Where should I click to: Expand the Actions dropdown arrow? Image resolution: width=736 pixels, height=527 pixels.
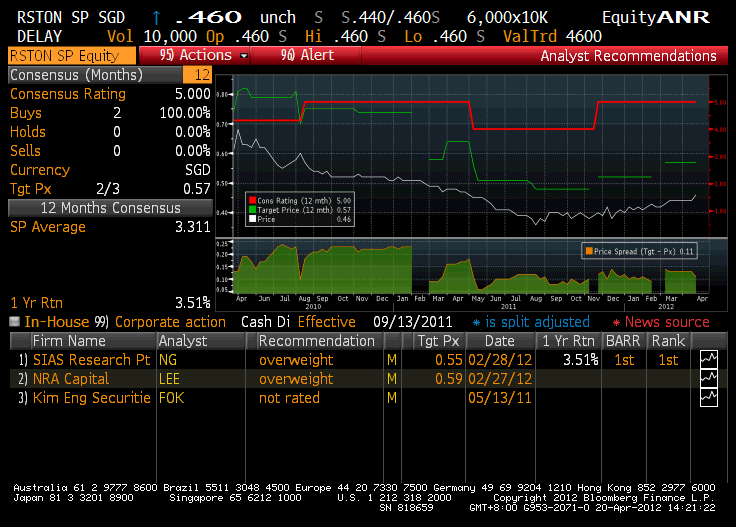pyautogui.click(x=244, y=56)
